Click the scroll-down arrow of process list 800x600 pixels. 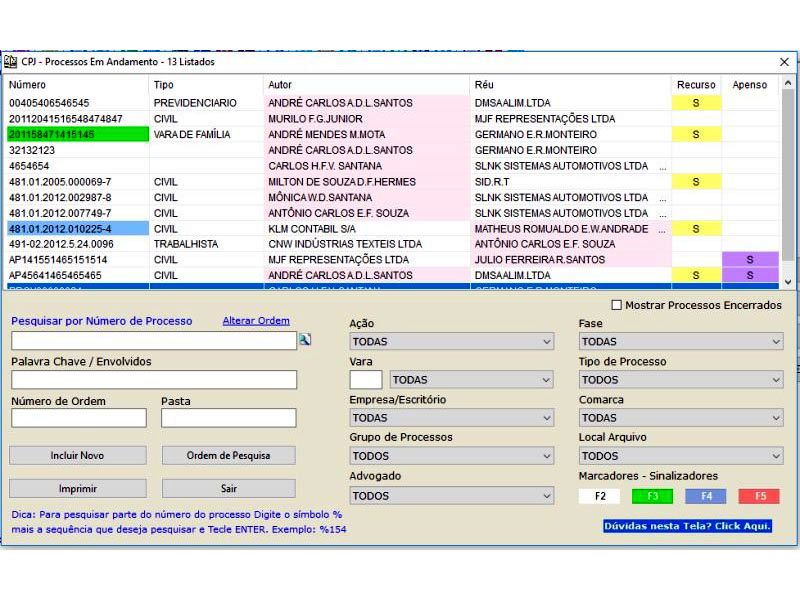(x=787, y=283)
